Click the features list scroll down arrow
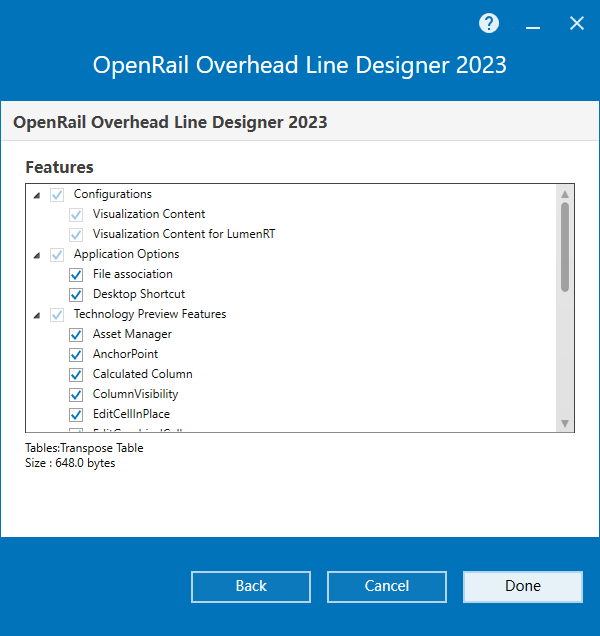Image resolution: width=600 pixels, height=636 pixels. coord(565,423)
